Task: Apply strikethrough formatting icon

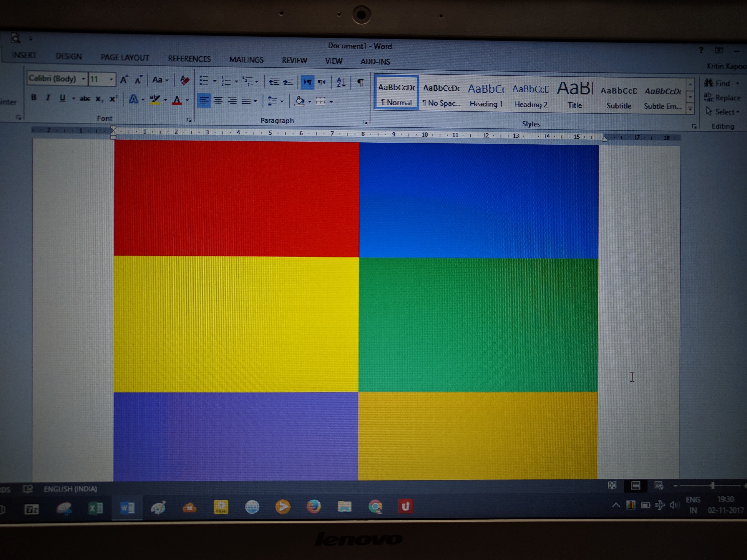Action: (84, 99)
